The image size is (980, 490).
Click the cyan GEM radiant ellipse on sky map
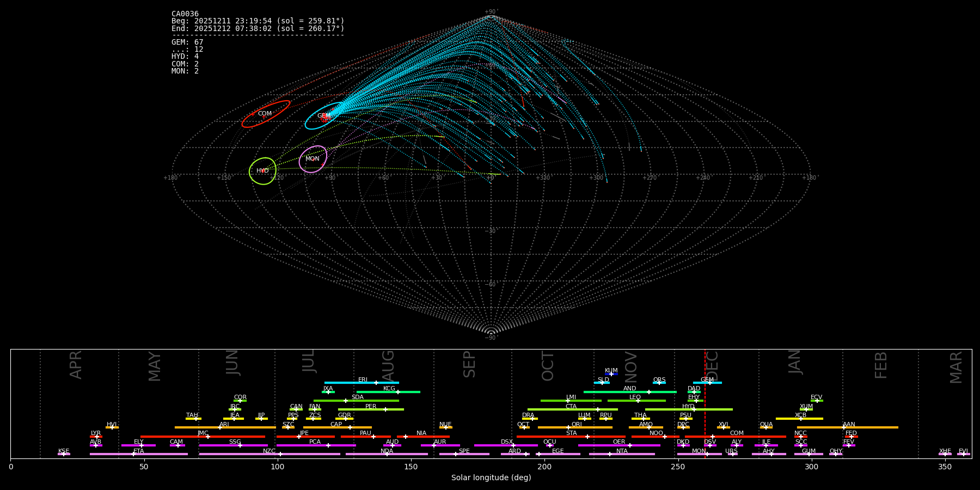(x=325, y=116)
